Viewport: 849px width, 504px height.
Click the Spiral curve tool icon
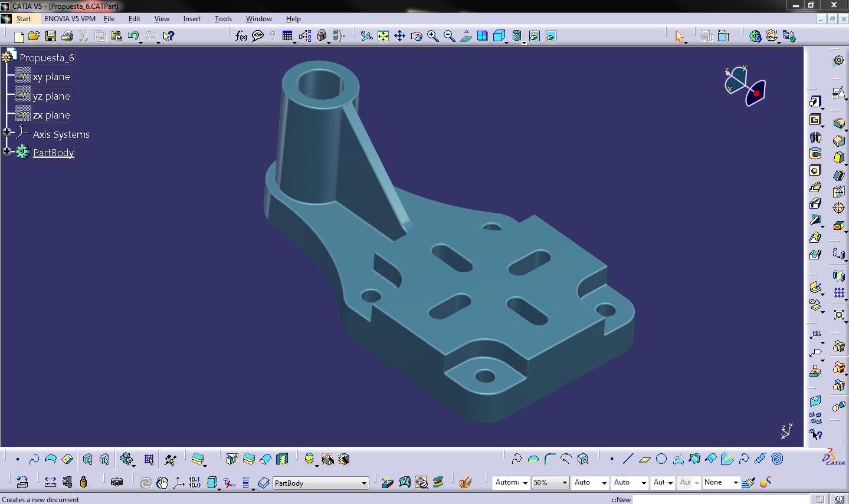pos(777,459)
